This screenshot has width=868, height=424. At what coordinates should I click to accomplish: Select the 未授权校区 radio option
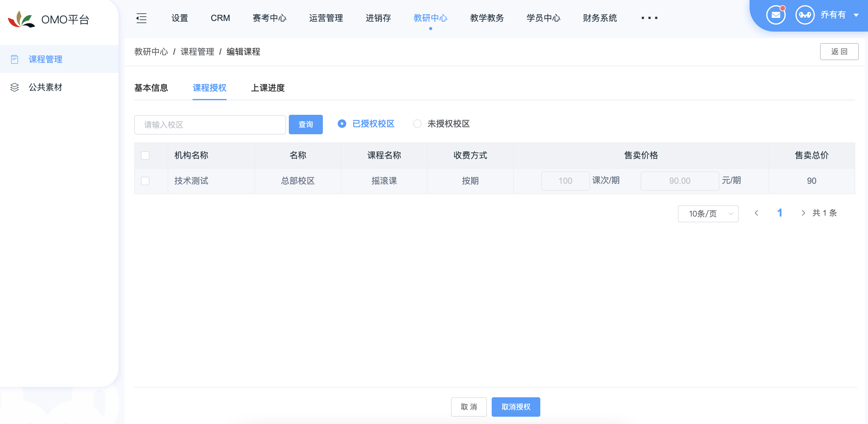[x=417, y=124]
